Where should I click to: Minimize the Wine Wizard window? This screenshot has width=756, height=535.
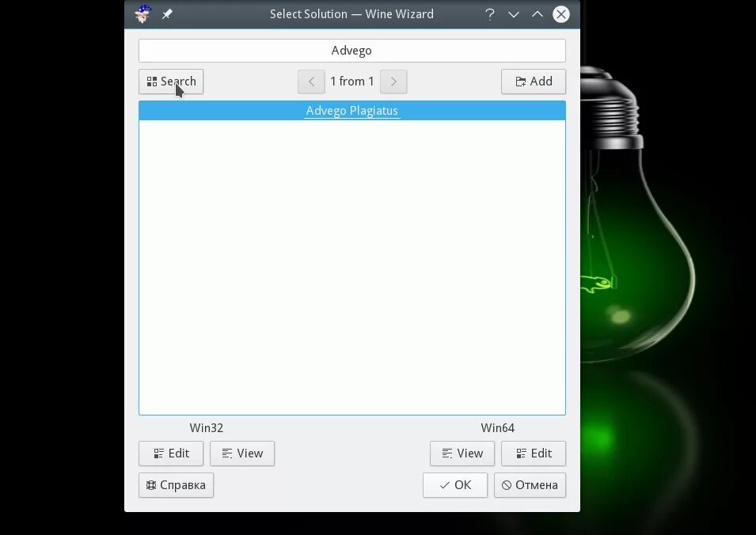(514, 14)
